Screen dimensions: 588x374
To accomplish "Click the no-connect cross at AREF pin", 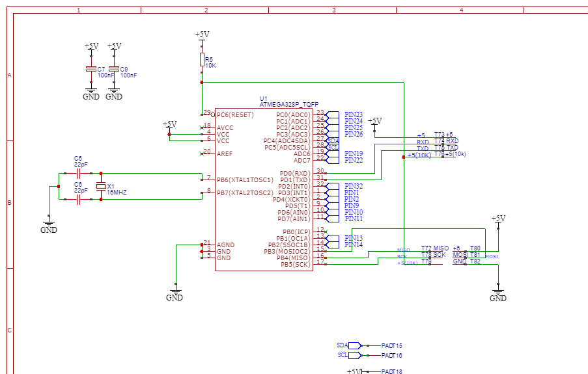I will coord(202,154).
